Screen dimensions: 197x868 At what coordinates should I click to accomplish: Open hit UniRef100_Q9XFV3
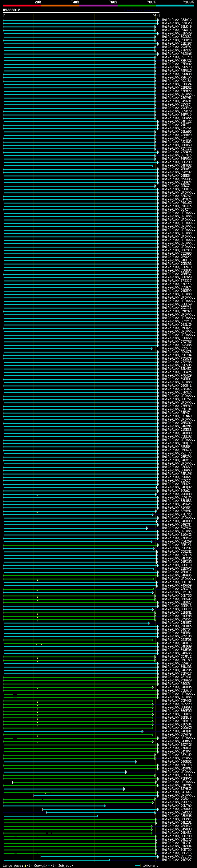[177, 23]
